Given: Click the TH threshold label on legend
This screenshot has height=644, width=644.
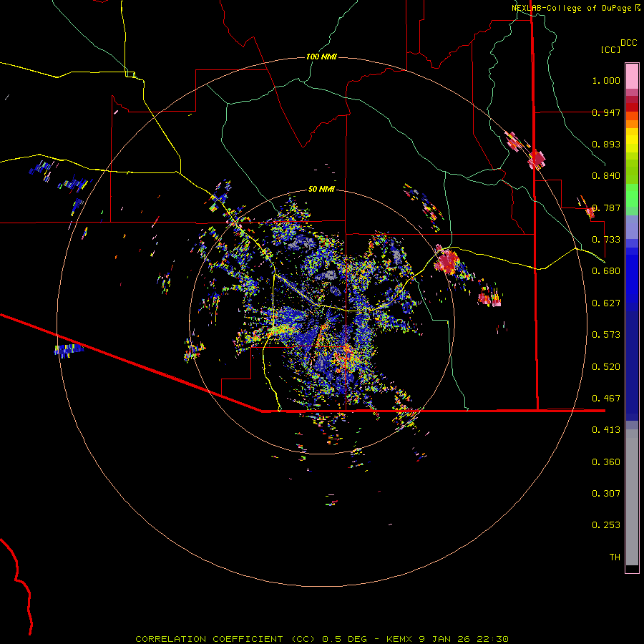Looking at the screenshot, I should pos(615,557).
